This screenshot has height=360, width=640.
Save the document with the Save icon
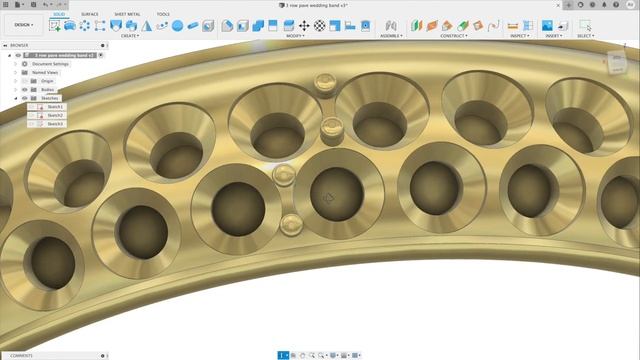click(x=33, y=5)
